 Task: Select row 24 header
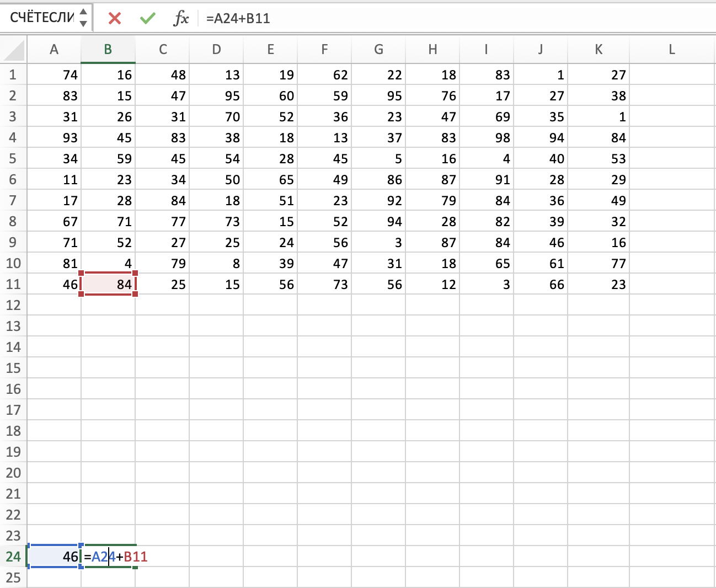click(x=13, y=557)
